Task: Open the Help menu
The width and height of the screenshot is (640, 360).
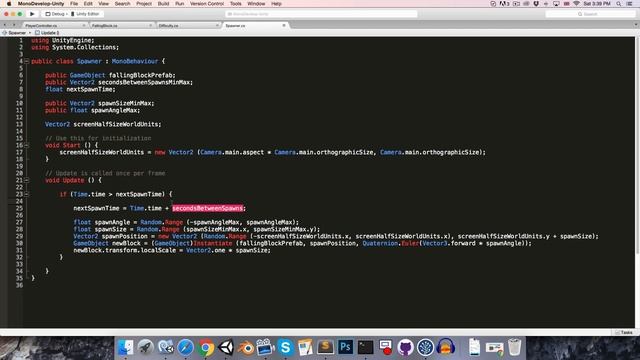Action: tap(276, 4)
